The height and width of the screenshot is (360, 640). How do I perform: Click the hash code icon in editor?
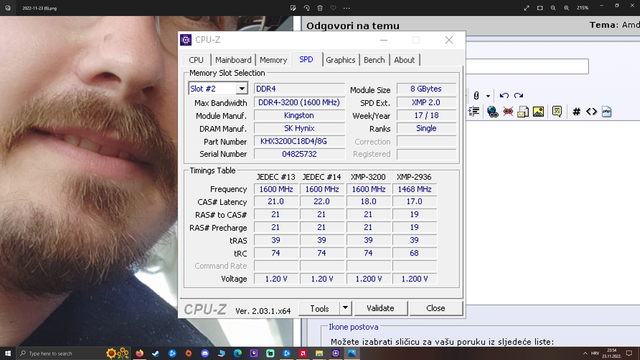click(x=576, y=111)
